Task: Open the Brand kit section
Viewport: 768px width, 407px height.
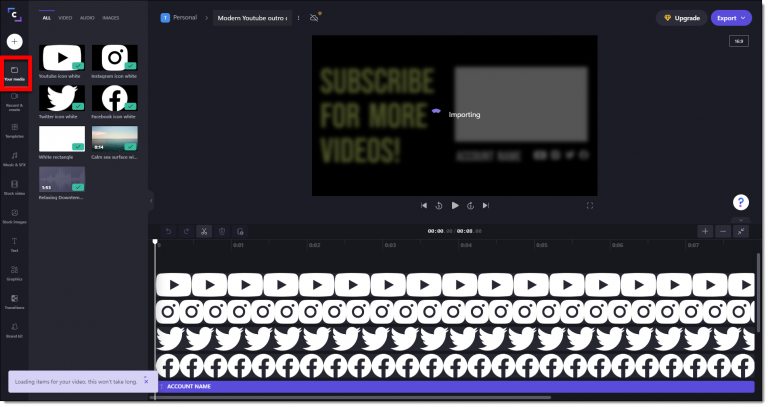Action: pyautogui.click(x=15, y=331)
